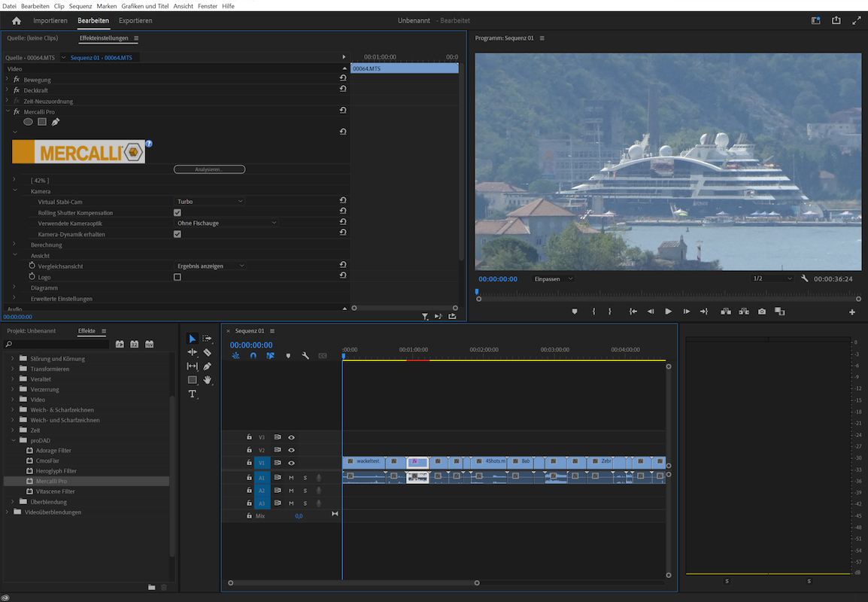The height and width of the screenshot is (602, 868).
Task: Open the Virtual Stabi-Cam Turbo dropdown
Action: 209,201
